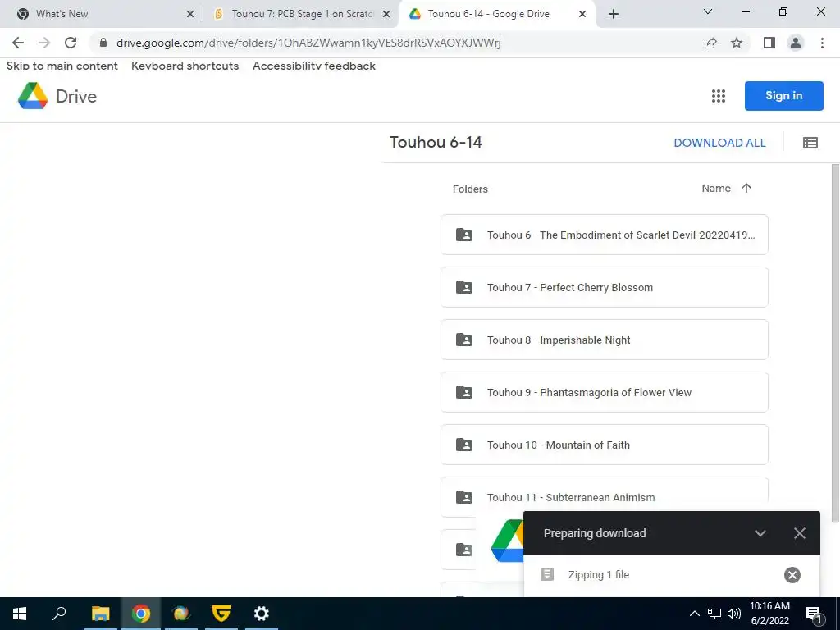Close the Touhou 7 Scratch tab
This screenshot has height=630, width=840.
tap(386, 14)
